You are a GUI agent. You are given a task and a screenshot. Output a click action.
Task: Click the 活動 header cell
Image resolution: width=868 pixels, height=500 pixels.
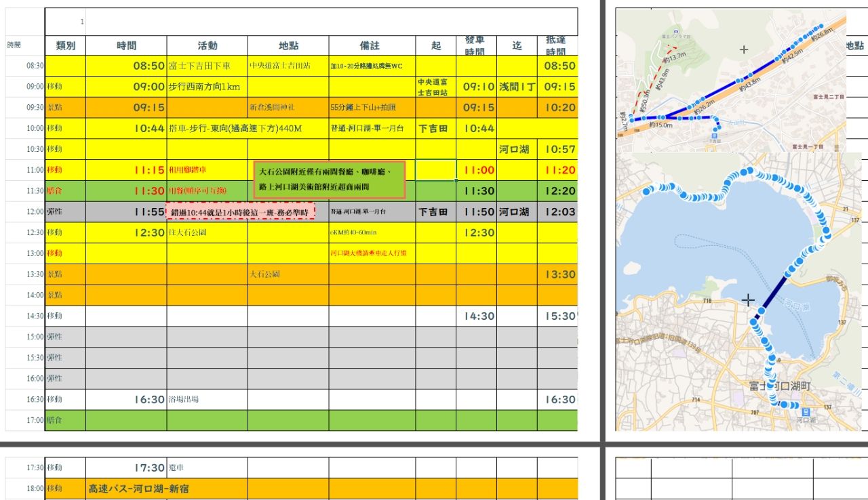pyautogui.click(x=208, y=45)
